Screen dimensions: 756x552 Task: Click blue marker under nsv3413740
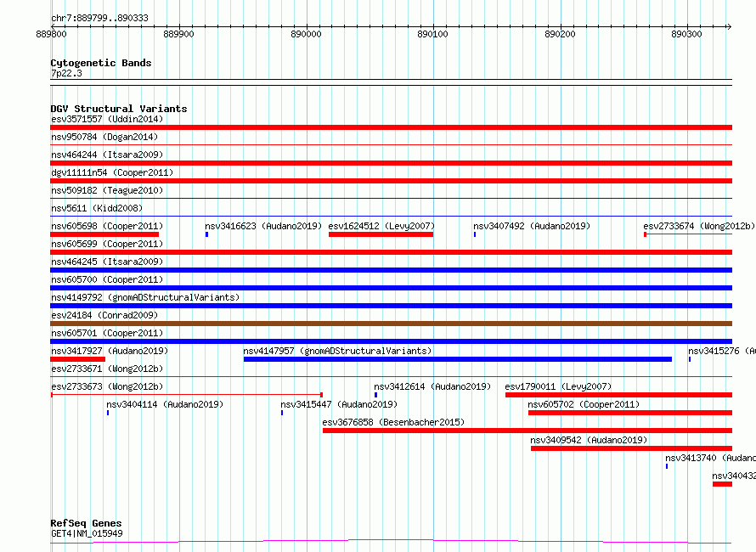667,466
